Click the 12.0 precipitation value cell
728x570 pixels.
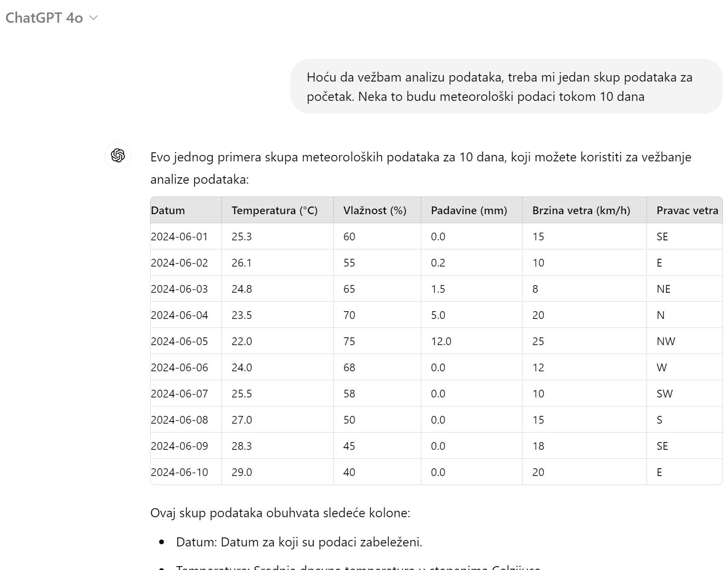(471, 341)
